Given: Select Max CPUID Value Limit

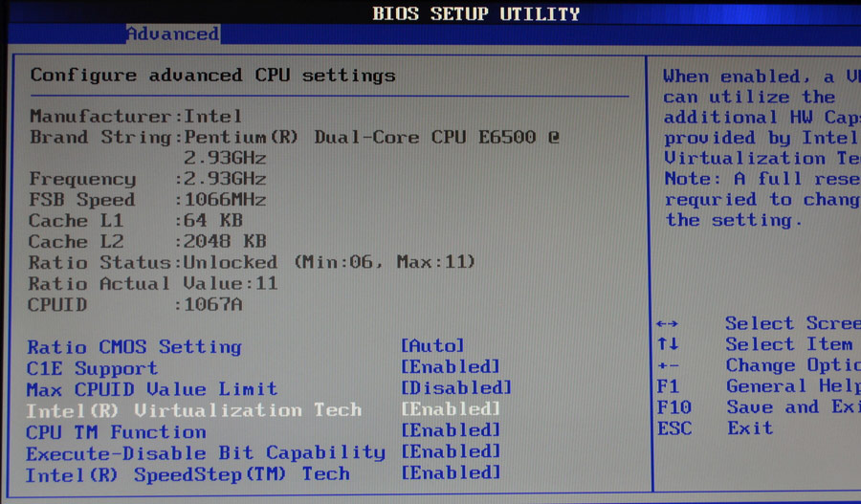Looking at the screenshot, I should (x=152, y=389).
